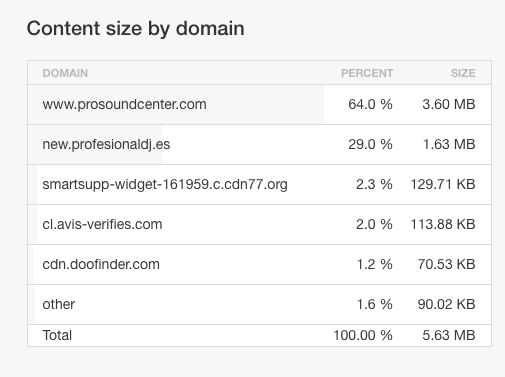Select the new.profesionaldj.es domain
Image resolution: width=505 pixels, height=377 pixels.
pos(106,144)
